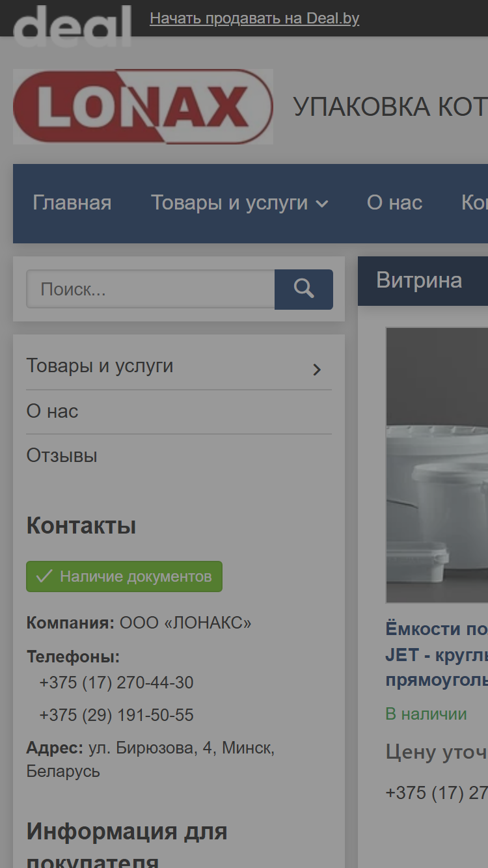Open the 'Товары и услуги' navbar menu
Viewport: 488px width, 868px height.
click(230, 202)
